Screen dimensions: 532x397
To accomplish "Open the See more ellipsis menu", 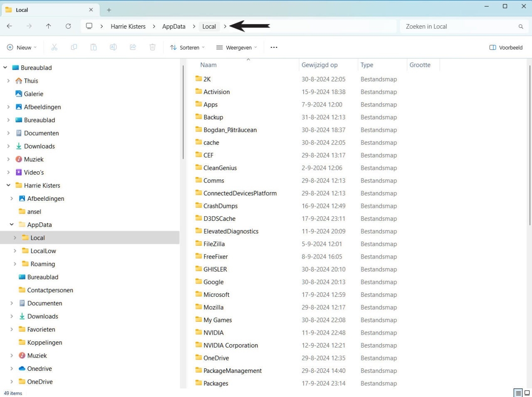I will coord(273,47).
